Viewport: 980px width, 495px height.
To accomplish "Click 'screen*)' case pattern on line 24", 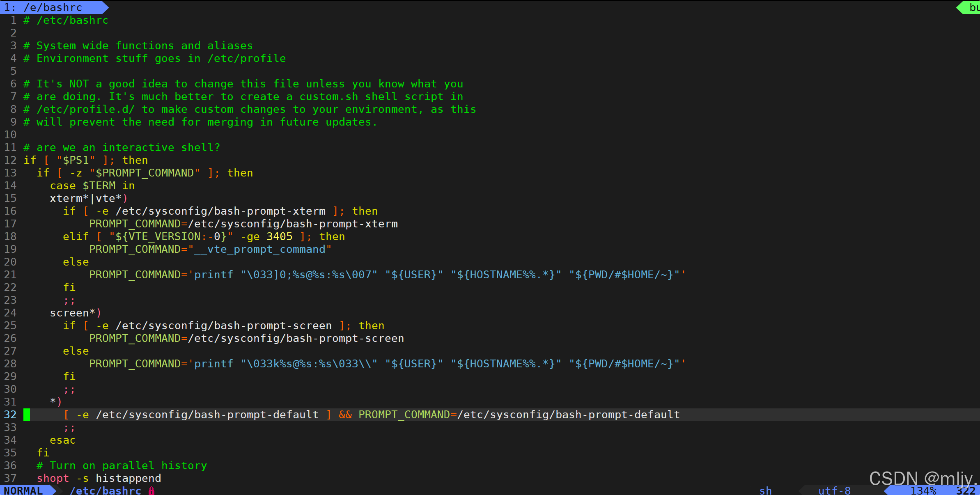I will [76, 313].
